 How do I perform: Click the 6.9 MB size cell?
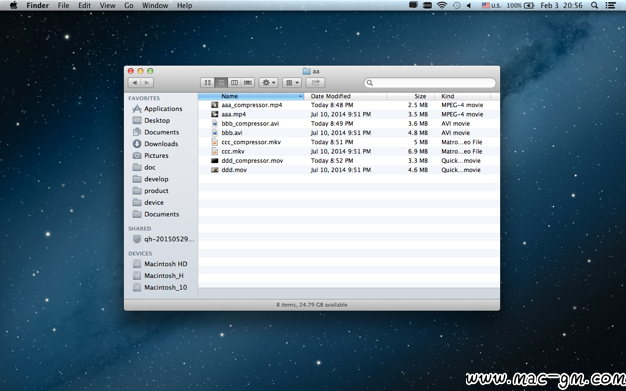pyautogui.click(x=418, y=151)
